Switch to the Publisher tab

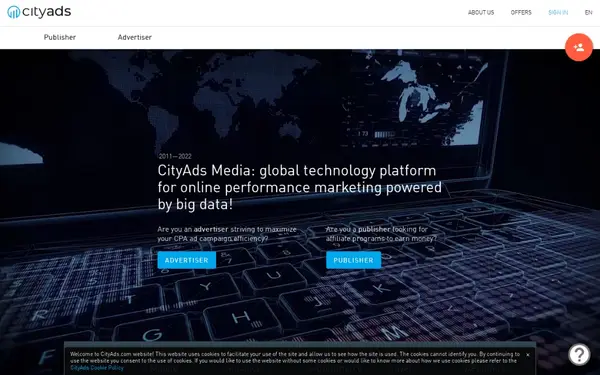60,37
